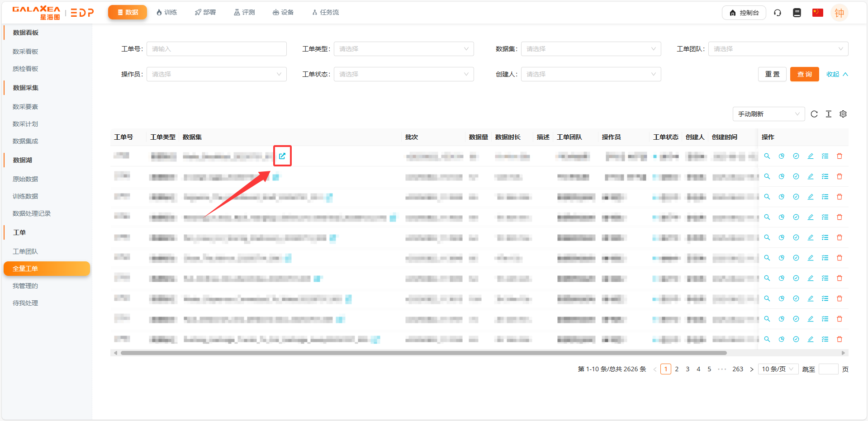Click the red-boxed external link icon in first row
Image resolution: width=868 pixels, height=421 pixels.
click(282, 156)
